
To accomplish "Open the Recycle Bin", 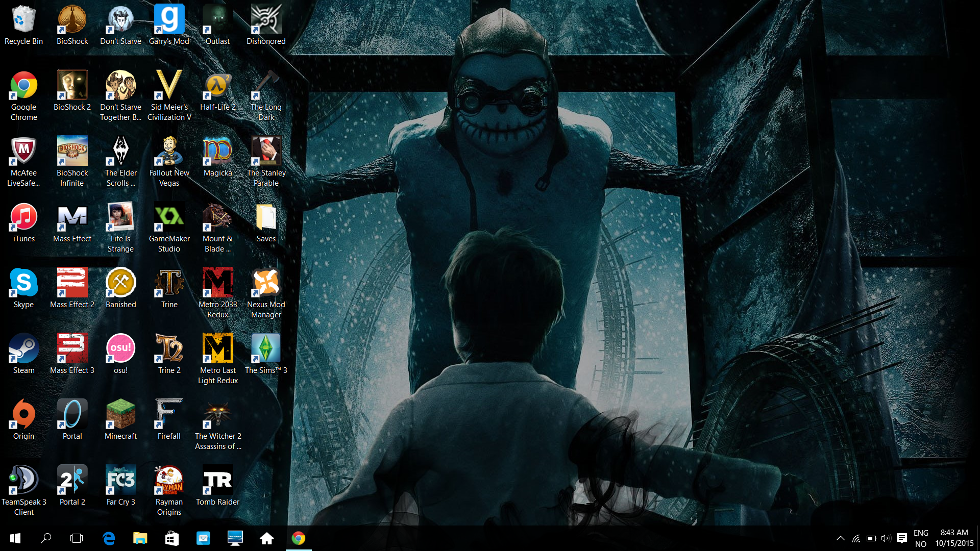I will (23, 19).
